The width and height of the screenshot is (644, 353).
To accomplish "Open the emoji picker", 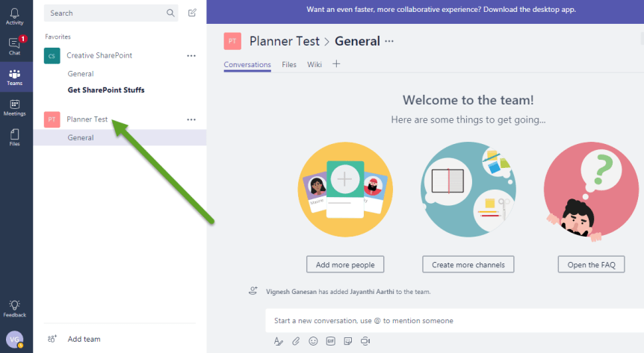I will 313,341.
